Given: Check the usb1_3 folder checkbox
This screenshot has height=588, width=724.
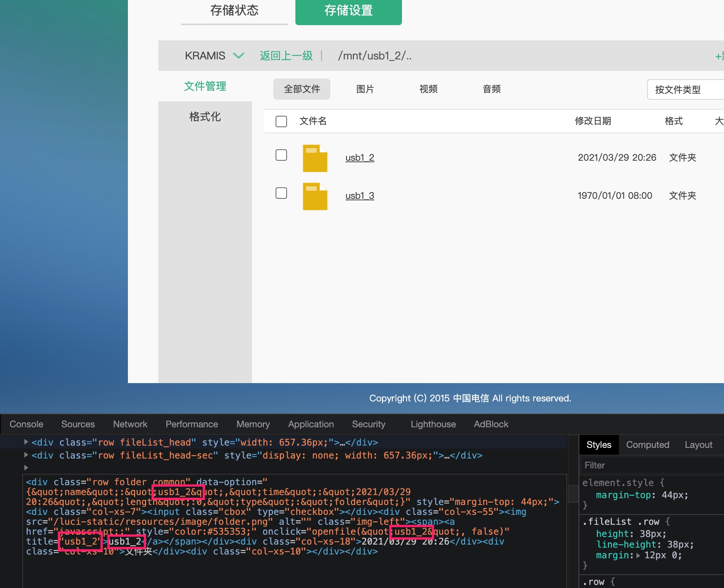Looking at the screenshot, I should click(x=281, y=193).
